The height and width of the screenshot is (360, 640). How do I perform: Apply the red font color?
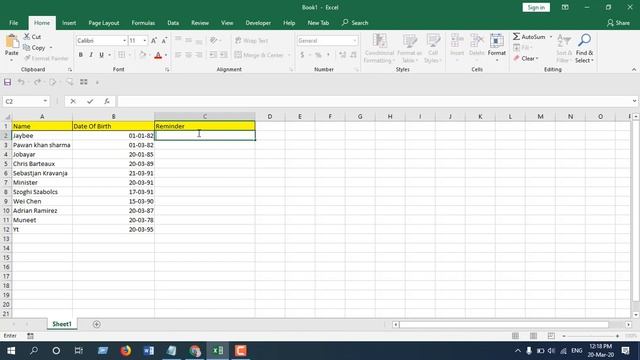point(158,55)
